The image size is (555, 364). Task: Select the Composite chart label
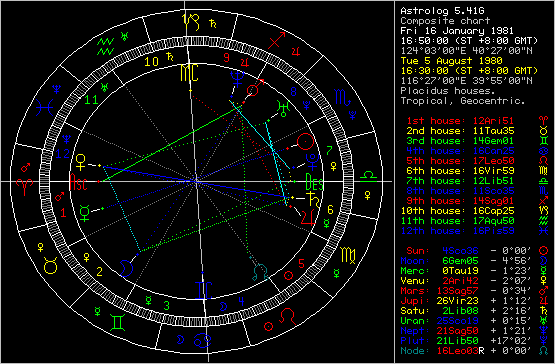point(445,21)
